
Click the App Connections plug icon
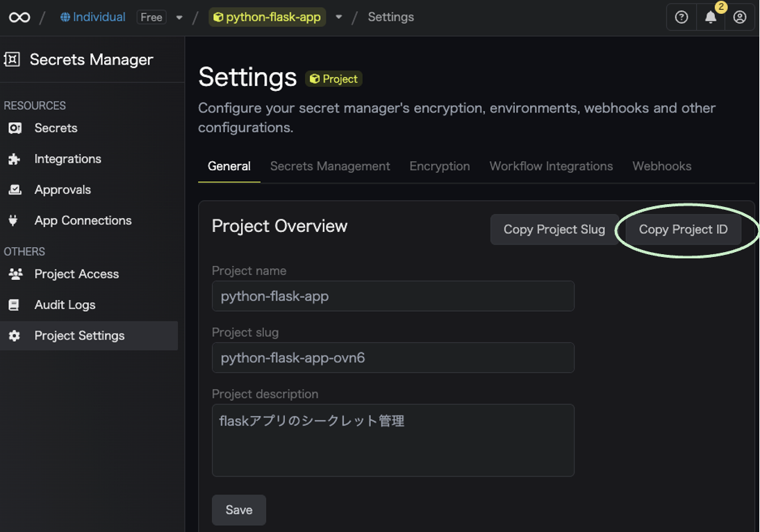13,221
